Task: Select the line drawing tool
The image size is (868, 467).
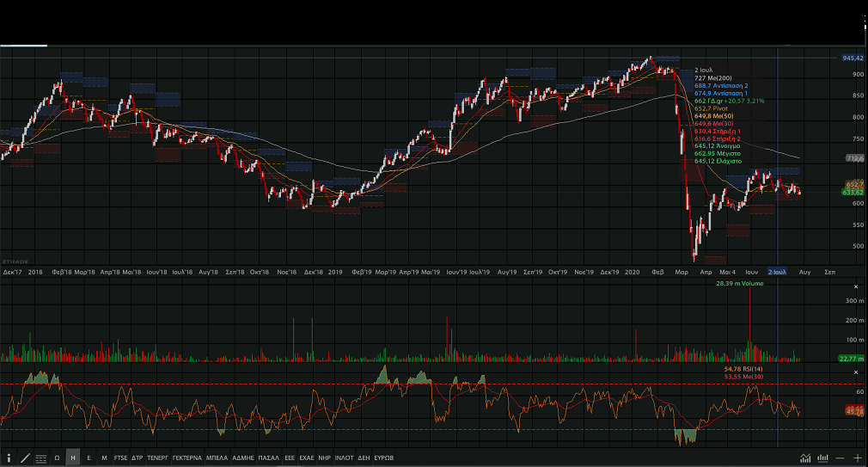Action: click(x=25, y=458)
